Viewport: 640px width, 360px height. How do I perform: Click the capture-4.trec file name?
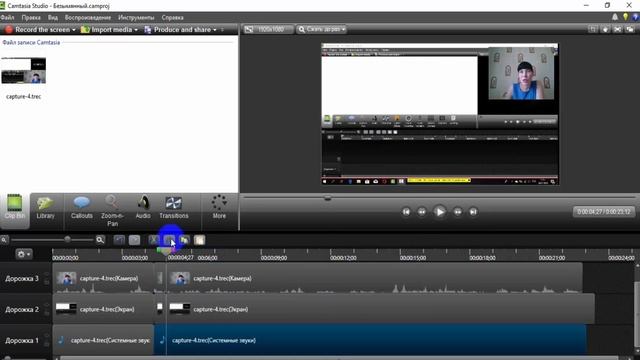(24, 97)
